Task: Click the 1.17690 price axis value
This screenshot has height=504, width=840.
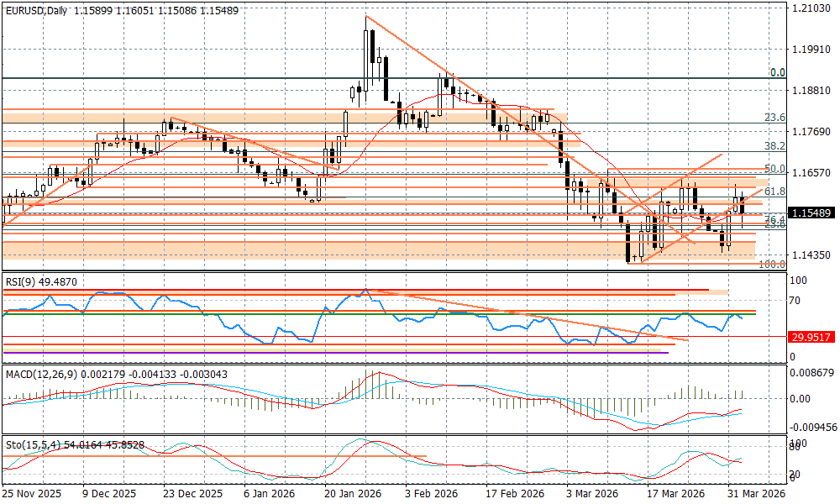Action: click(x=812, y=132)
